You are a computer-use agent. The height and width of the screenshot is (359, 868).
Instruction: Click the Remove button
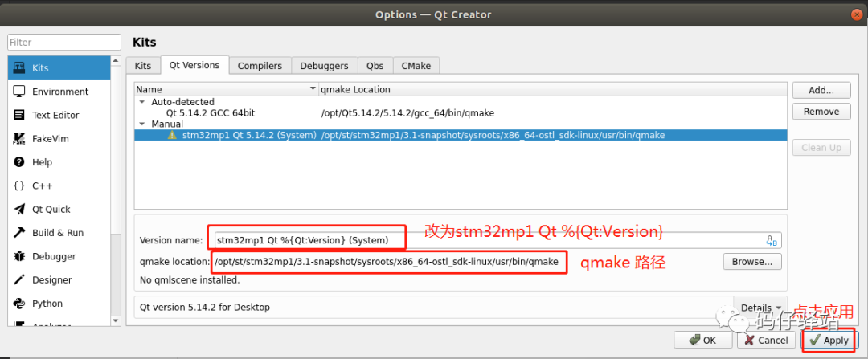click(821, 111)
